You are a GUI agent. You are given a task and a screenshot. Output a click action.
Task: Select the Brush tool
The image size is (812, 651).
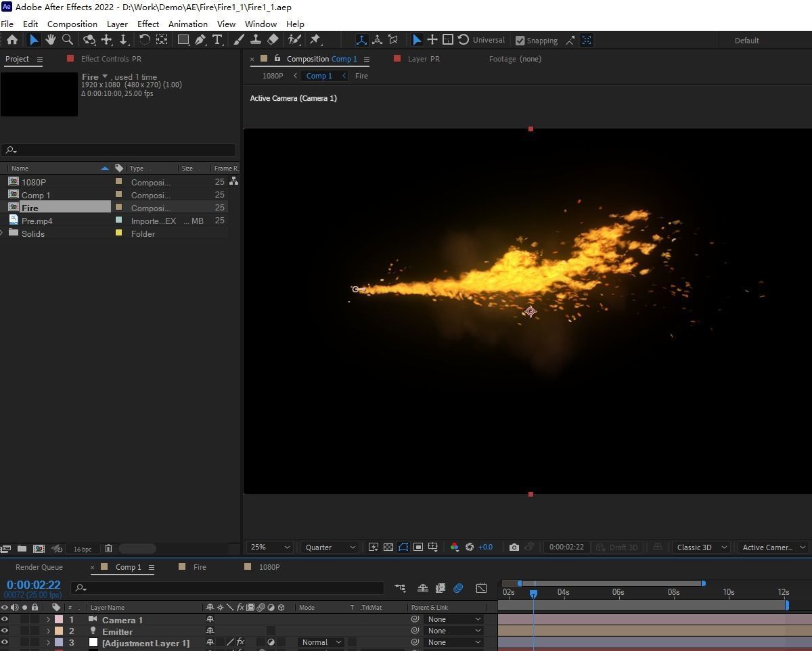coord(239,40)
